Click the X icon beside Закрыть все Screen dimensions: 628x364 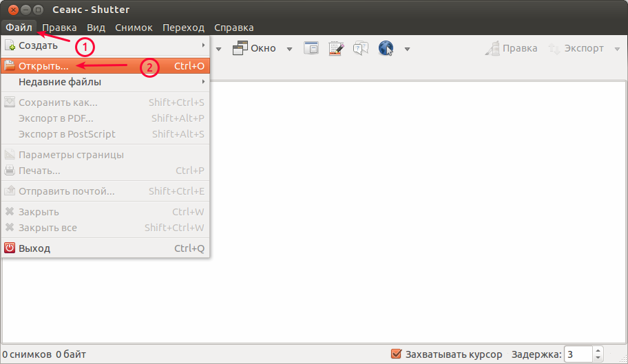[10, 228]
